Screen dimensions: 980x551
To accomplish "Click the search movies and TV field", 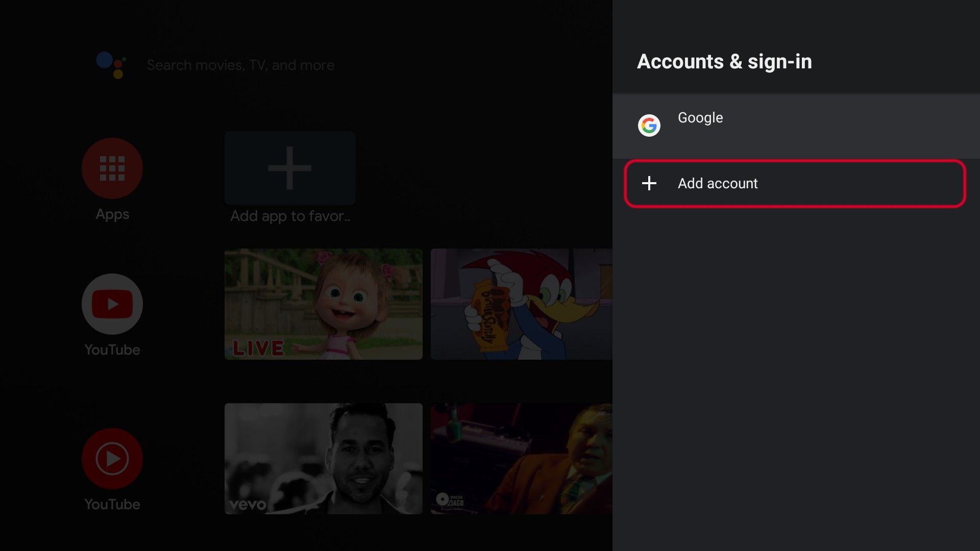I will coord(240,65).
